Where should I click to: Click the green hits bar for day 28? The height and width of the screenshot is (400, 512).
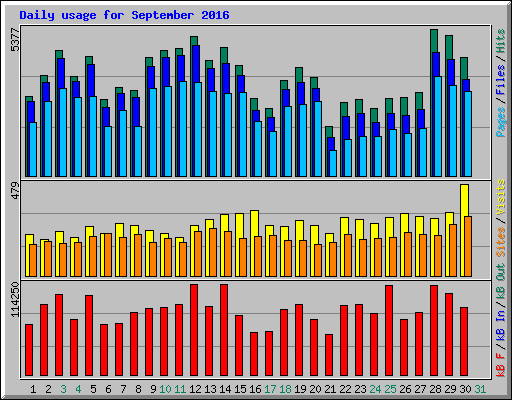pyautogui.click(x=434, y=41)
